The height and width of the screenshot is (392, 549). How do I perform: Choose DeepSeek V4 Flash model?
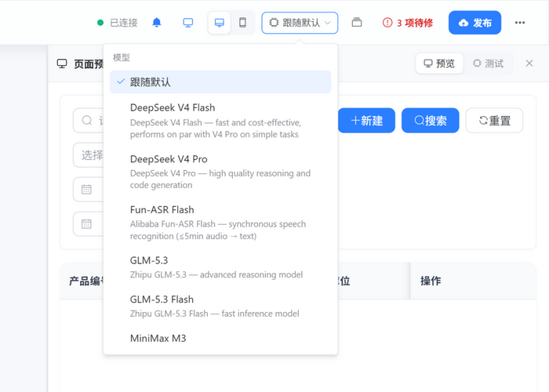pos(220,121)
